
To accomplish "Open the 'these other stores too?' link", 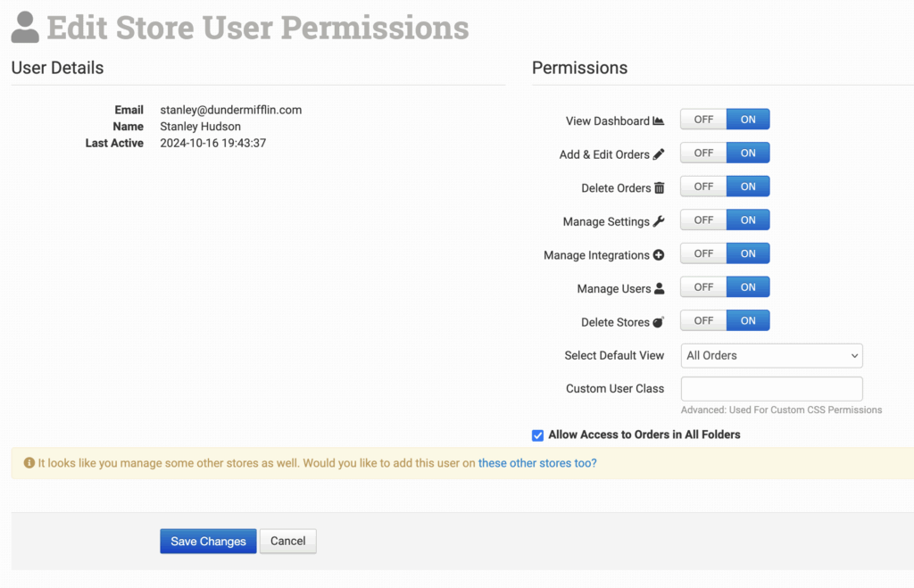I will click(x=537, y=463).
